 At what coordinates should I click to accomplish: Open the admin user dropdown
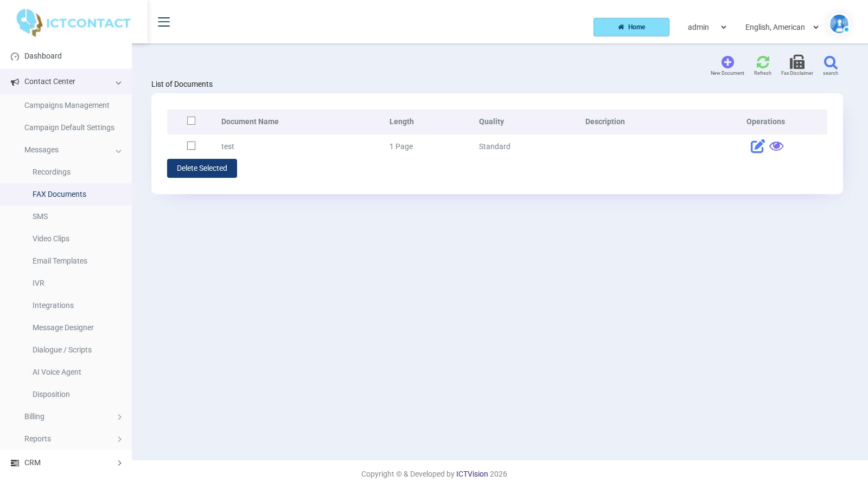pyautogui.click(x=707, y=27)
